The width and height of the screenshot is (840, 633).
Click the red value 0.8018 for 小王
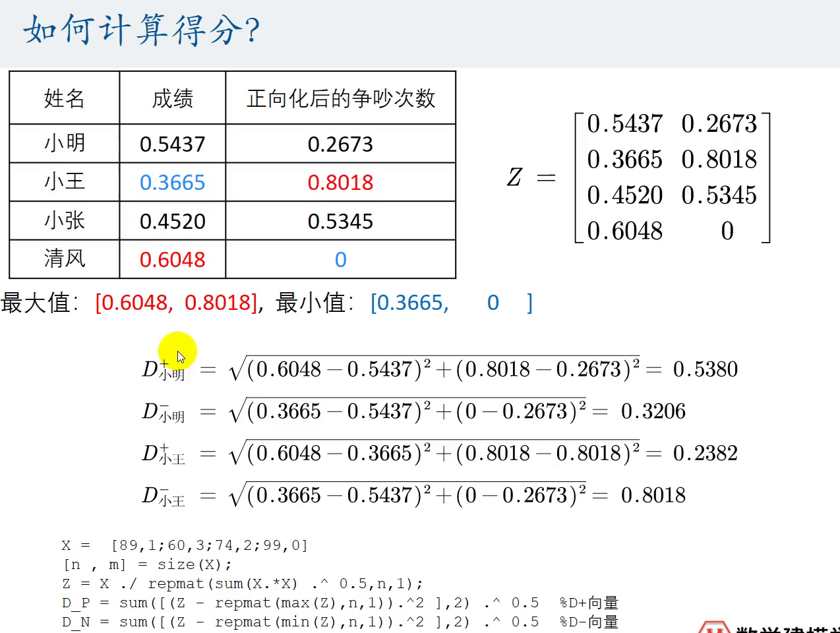340,182
